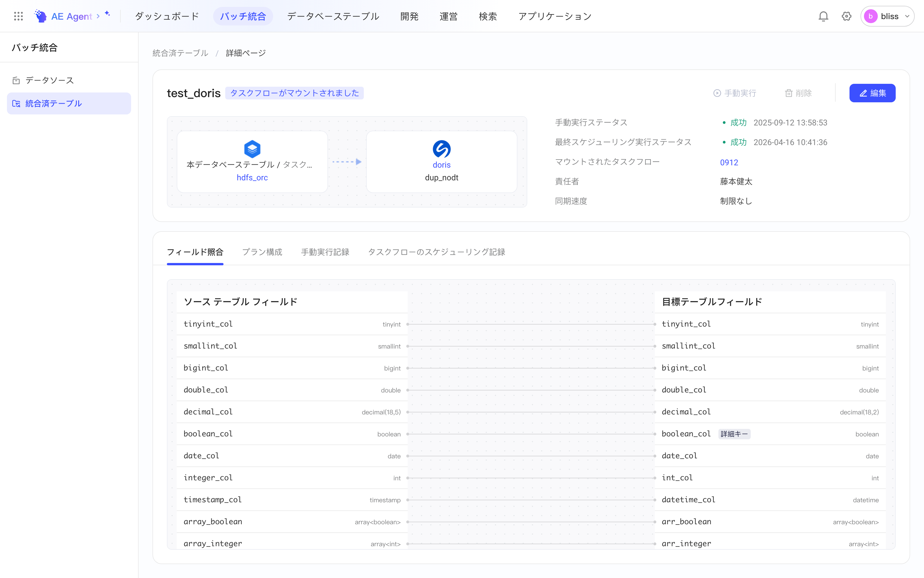This screenshot has width=924, height=578.
Task: Click the 詳細キー tag on boolean_col
Action: click(734, 434)
